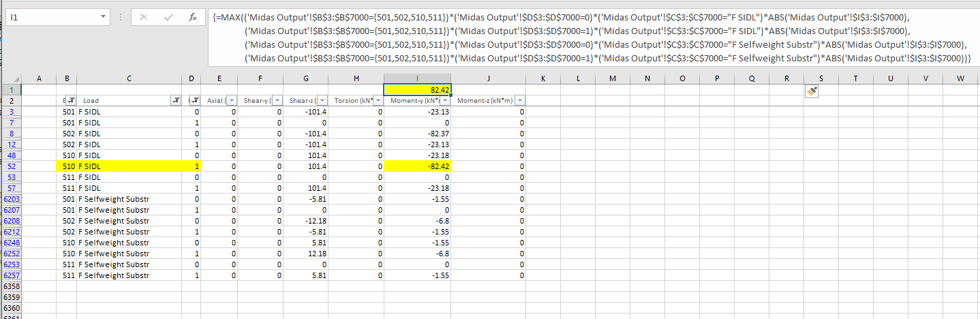Click the Moment-y -6.8 cell in row 6208

[x=417, y=220]
